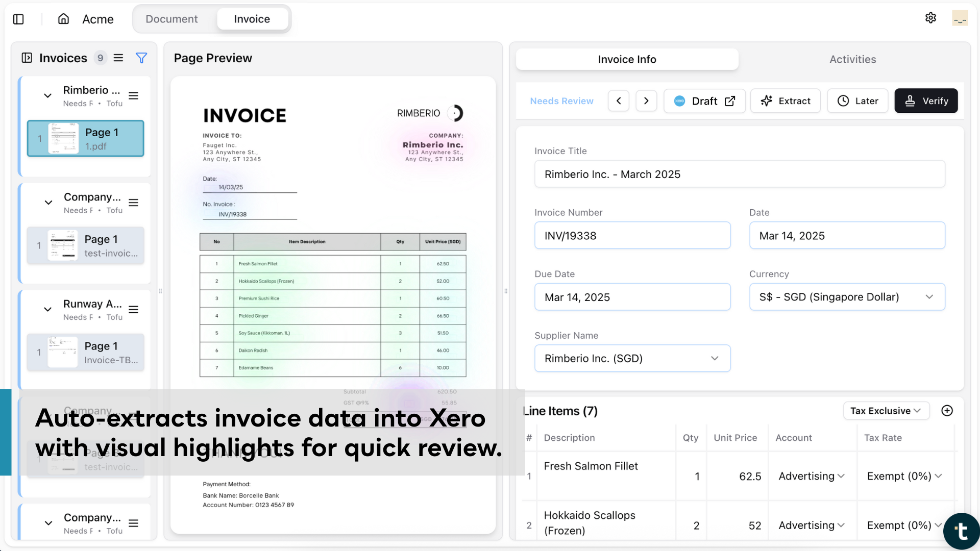980x551 pixels.
Task: Select the Activities tab
Action: tap(852, 59)
